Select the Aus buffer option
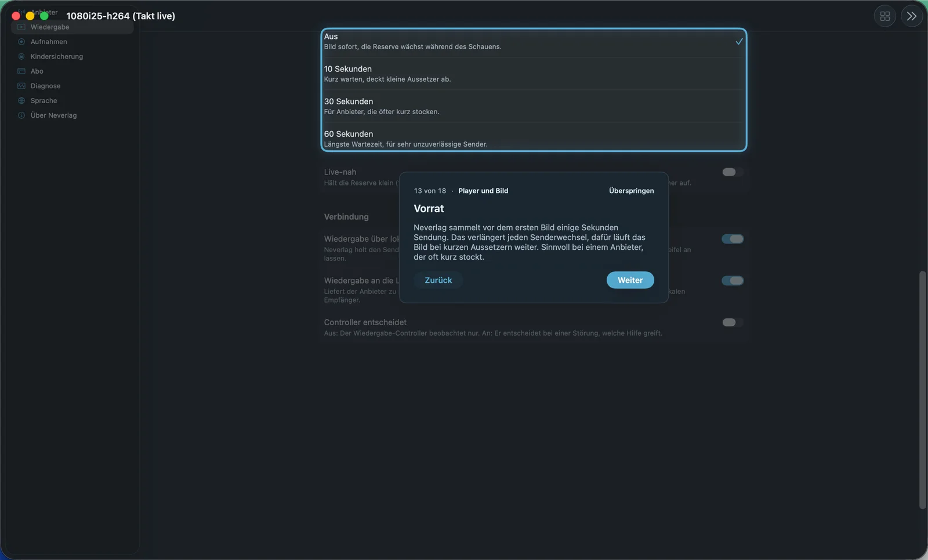928x560 pixels. pos(534,42)
